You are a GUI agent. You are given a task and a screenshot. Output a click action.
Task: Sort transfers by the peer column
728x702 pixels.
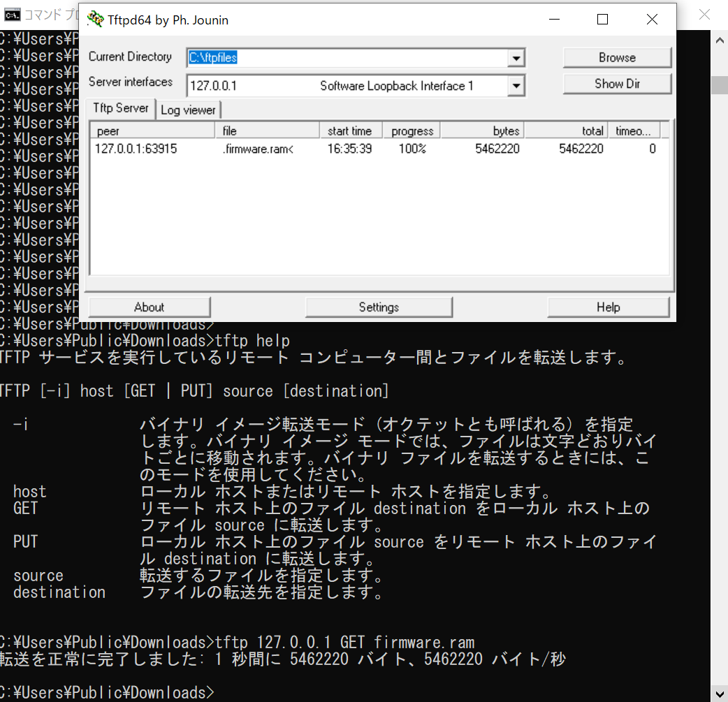[x=151, y=130]
